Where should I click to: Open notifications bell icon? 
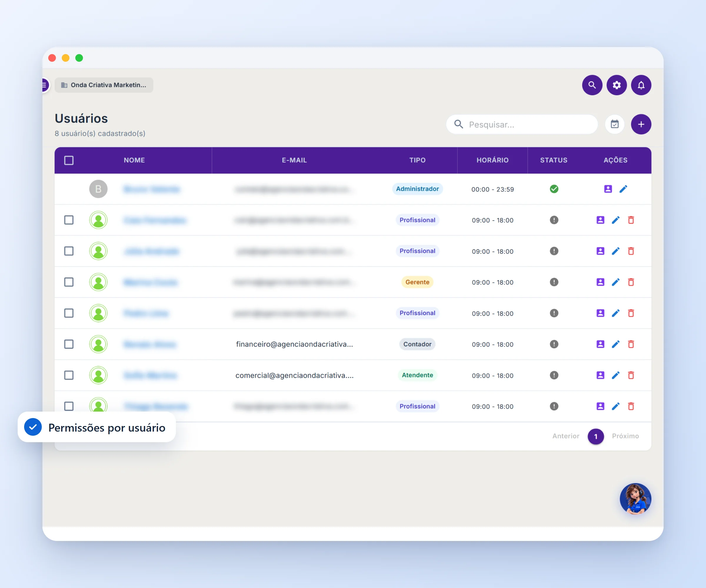click(641, 85)
